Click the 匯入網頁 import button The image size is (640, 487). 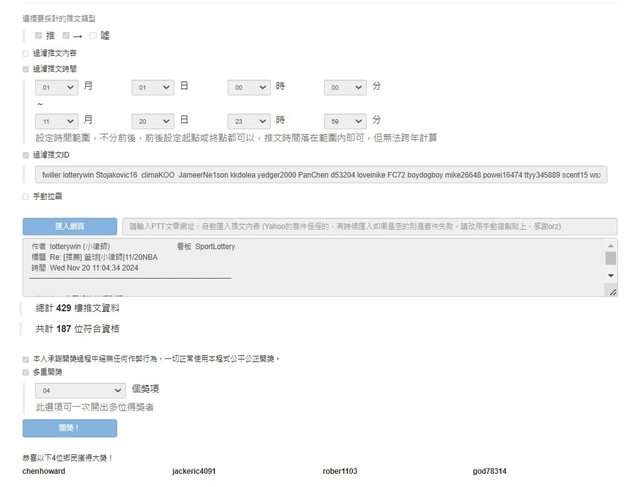point(69,226)
